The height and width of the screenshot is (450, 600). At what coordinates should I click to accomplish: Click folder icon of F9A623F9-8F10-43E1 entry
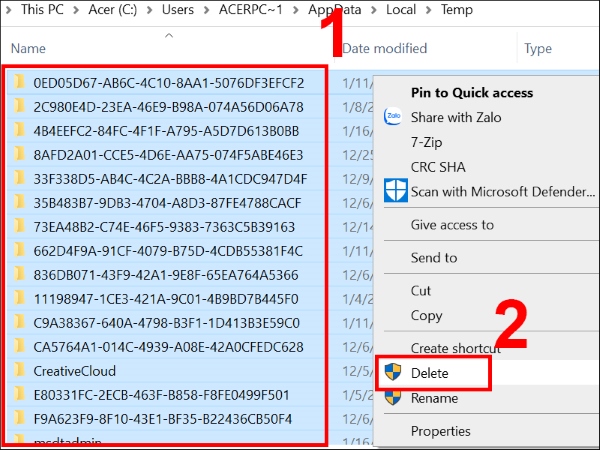coord(19,418)
